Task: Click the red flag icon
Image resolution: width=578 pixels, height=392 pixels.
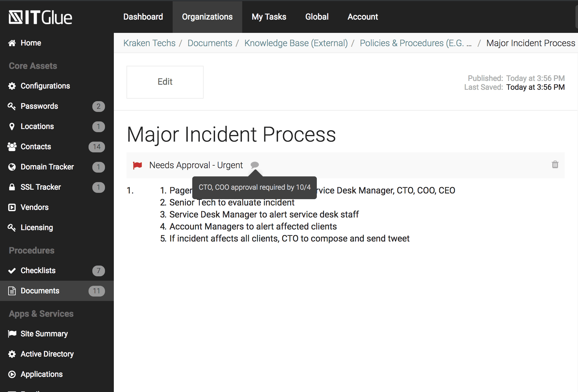Action: pos(138,165)
